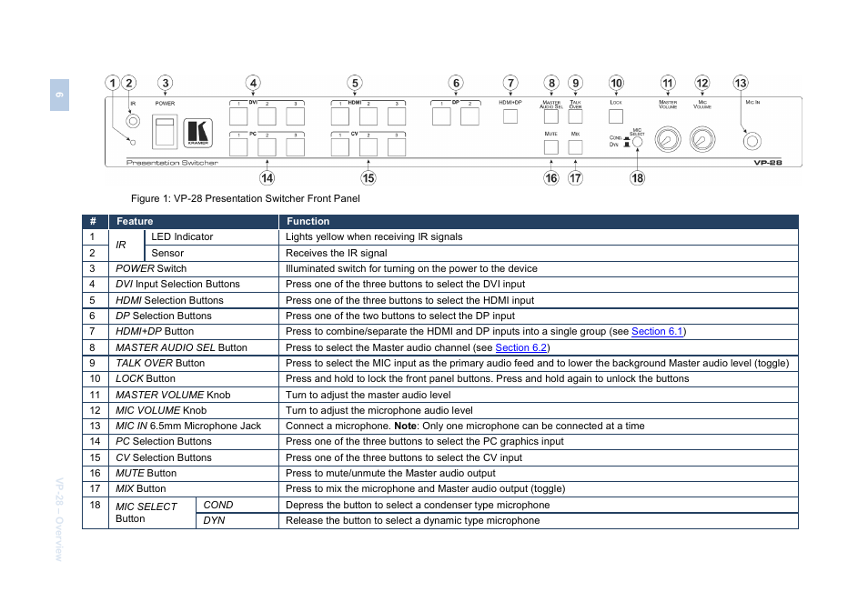The width and height of the screenshot is (868, 612).
Task: Click the Talk Over button in the diagram
Action: [x=576, y=116]
